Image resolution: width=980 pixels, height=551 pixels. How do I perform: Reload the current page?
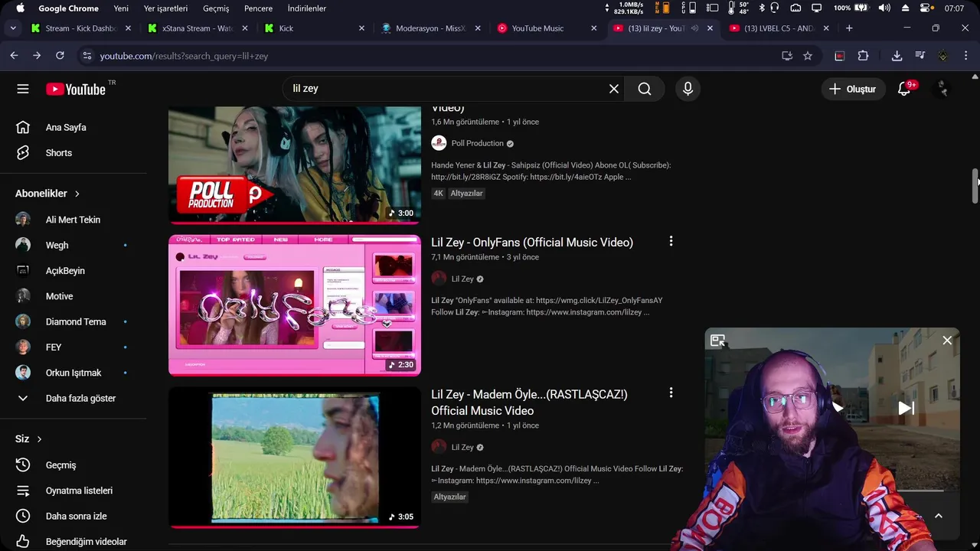tap(60, 56)
